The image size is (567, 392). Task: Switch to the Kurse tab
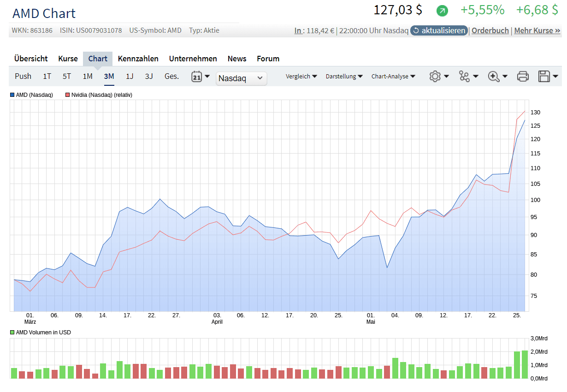(68, 59)
